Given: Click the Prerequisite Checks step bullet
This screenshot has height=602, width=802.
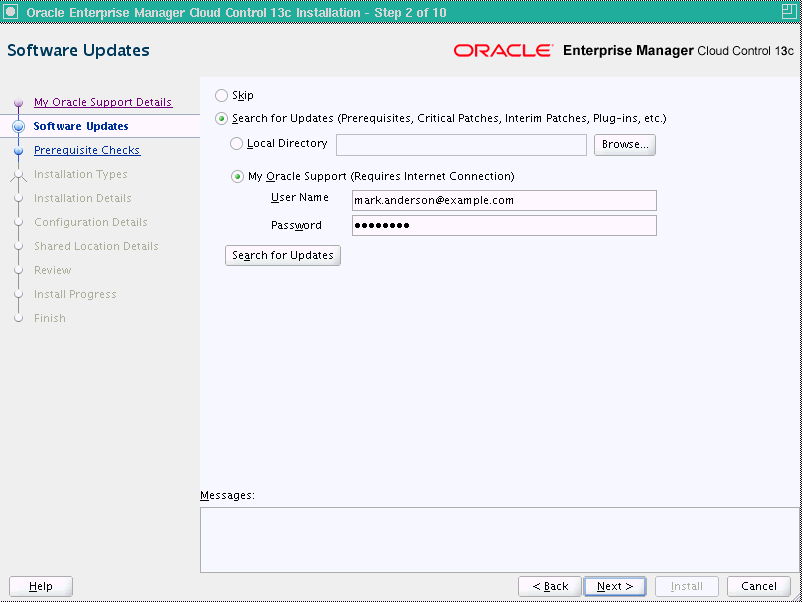Looking at the screenshot, I should pyautogui.click(x=18, y=150).
